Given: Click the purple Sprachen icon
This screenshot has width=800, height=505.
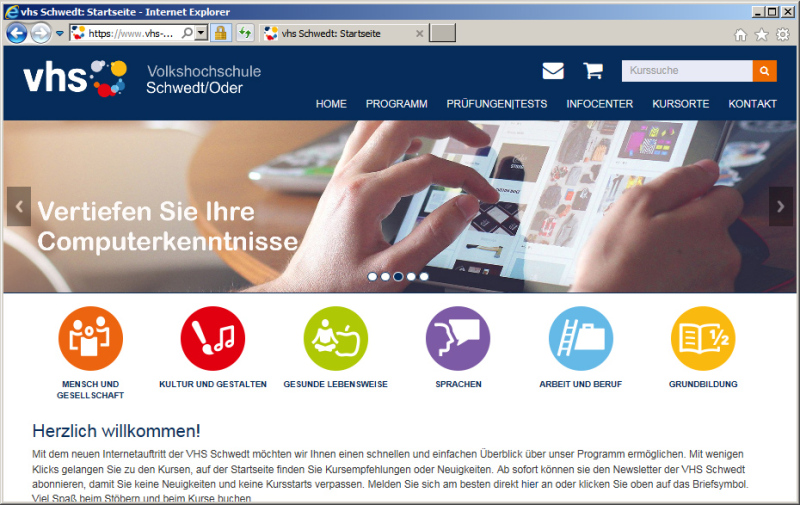Looking at the screenshot, I should point(458,338).
